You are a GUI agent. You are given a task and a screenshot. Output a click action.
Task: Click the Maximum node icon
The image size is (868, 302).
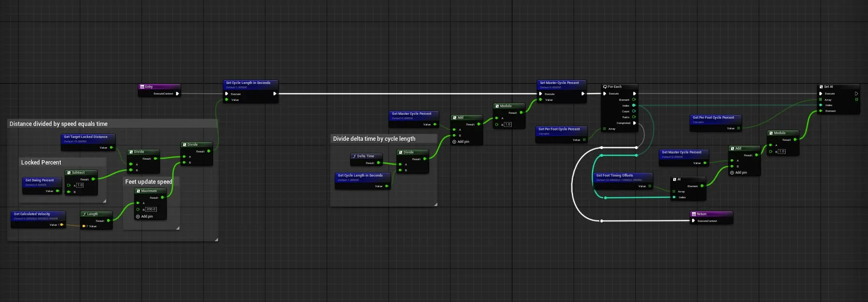(x=138, y=191)
